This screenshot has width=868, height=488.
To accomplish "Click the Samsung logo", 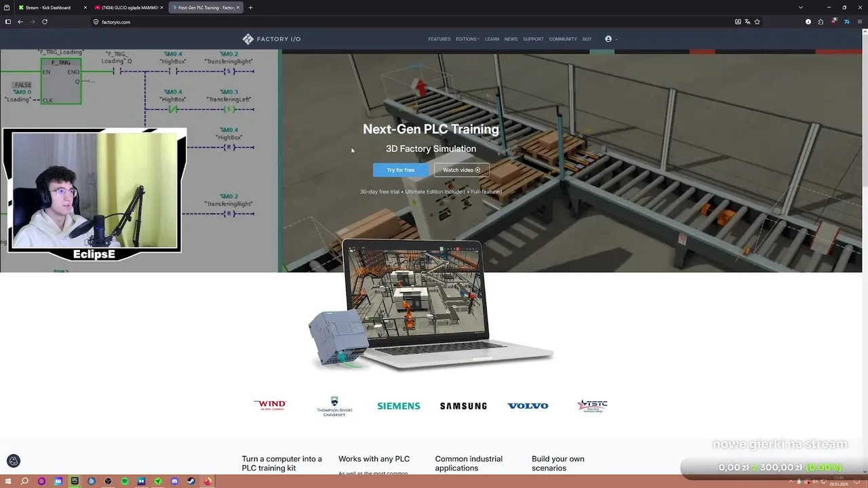I will pyautogui.click(x=463, y=406).
